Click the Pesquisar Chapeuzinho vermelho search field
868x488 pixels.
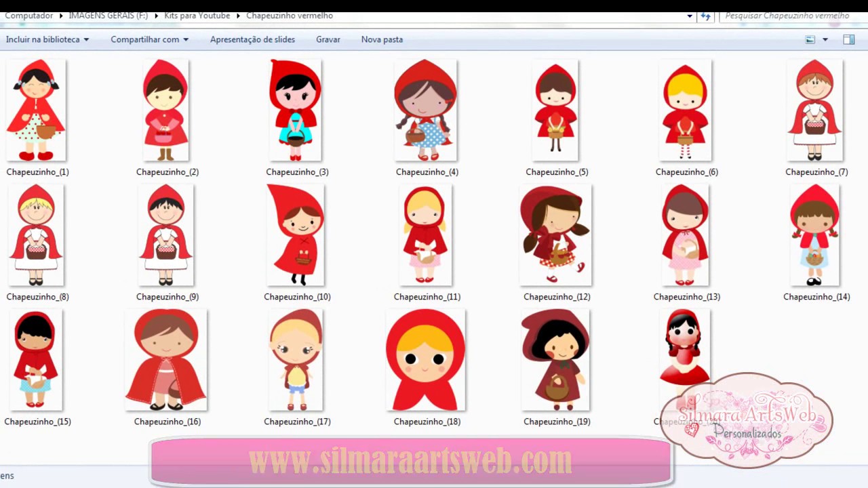click(x=792, y=16)
